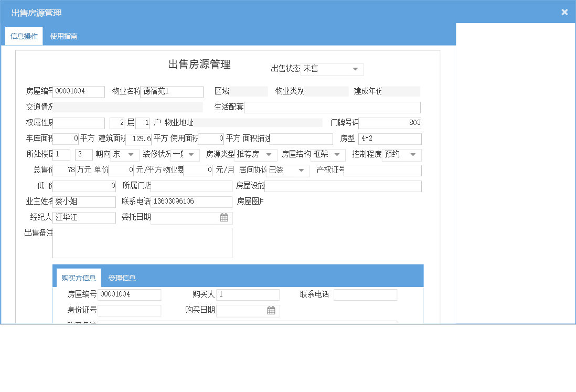Switch to the 使用指南 tab

[64, 37]
